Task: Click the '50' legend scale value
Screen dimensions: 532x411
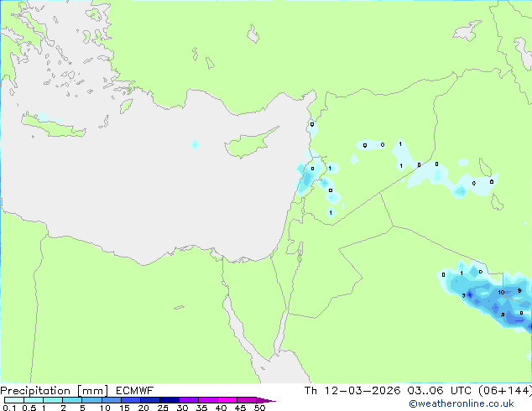Action: (x=259, y=408)
